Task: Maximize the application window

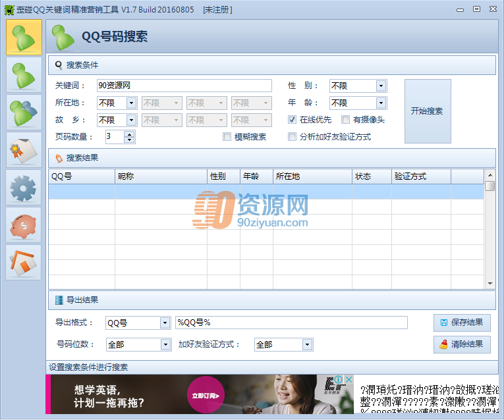Action: point(477,9)
